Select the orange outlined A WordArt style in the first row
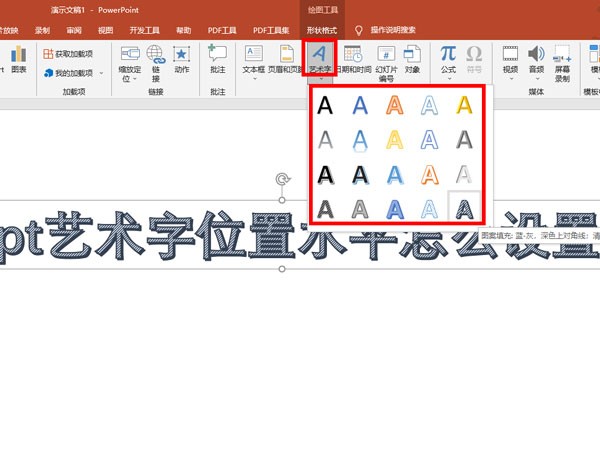The image size is (600, 450). pos(395,105)
